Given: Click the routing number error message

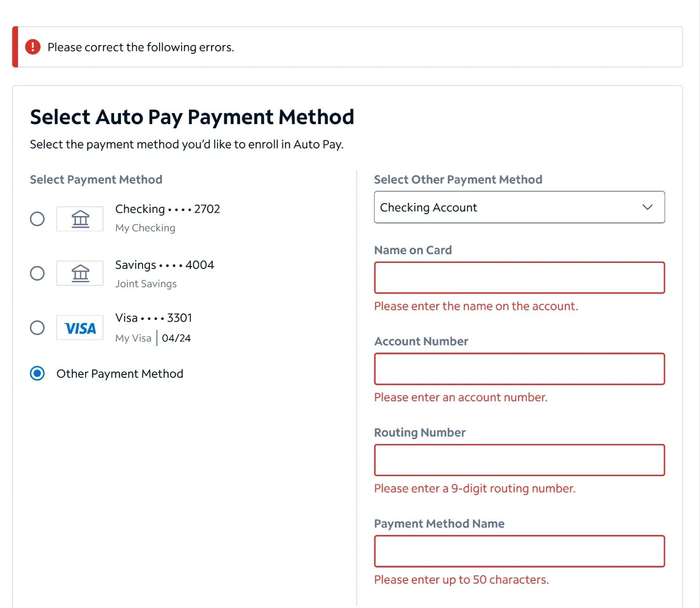Looking at the screenshot, I should [x=475, y=488].
